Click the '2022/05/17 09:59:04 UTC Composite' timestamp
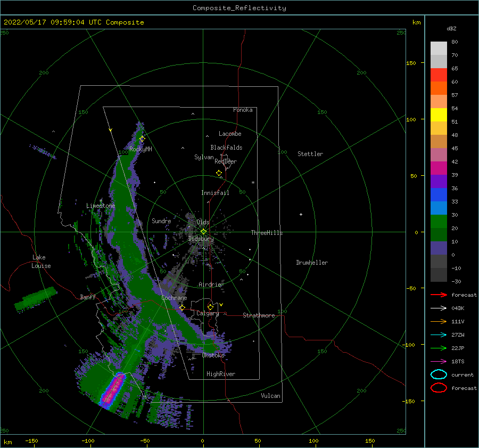 73,22
